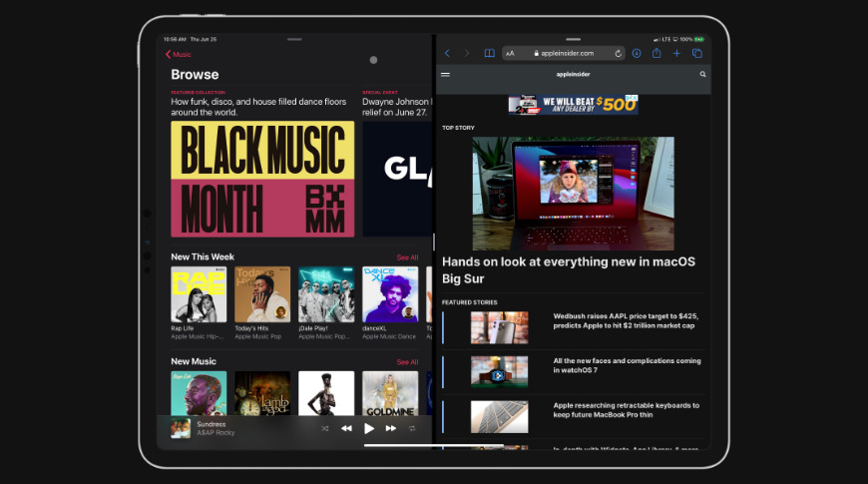Open AppleInsider hamburger menu
Screen dimensions: 868x484
(445, 74)
